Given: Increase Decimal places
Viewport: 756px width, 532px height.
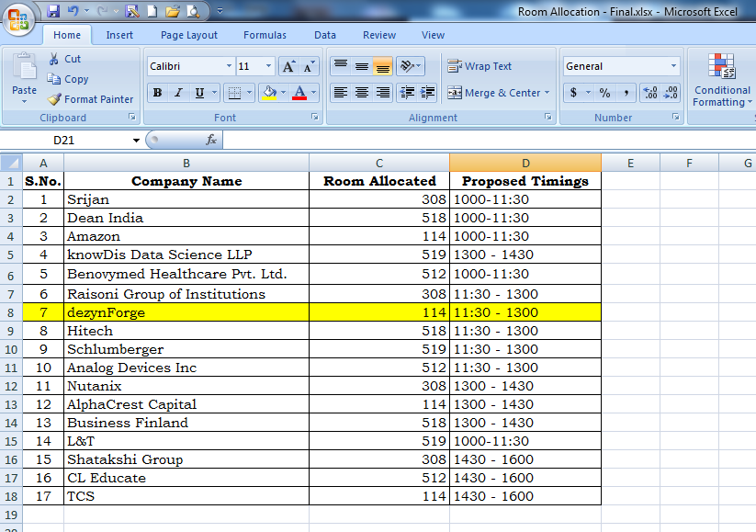Looking at the screenshot, I should tap(650, 93).
